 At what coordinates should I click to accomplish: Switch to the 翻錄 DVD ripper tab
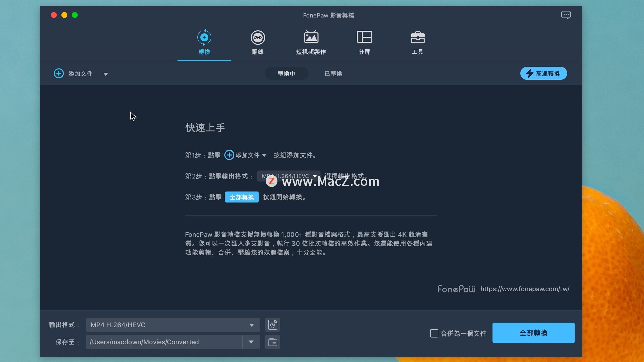[258, 43]
